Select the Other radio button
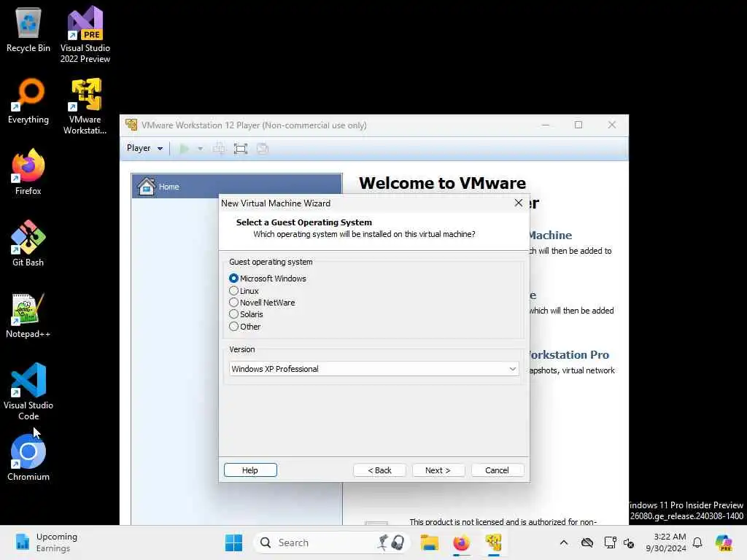747x560 pixels. (233, 327)
